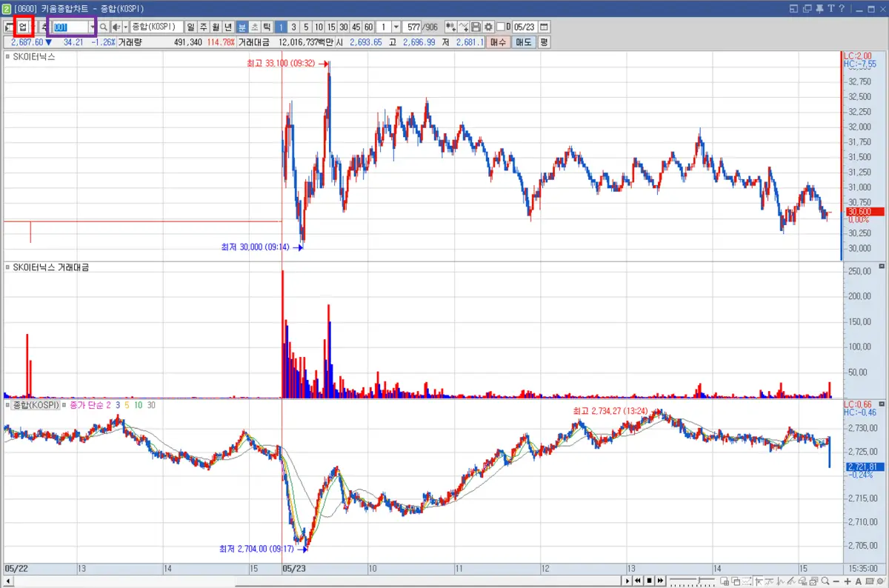Click the chart save disk icon
Viewport: 889px width, 588px height.
click(476, 27)
